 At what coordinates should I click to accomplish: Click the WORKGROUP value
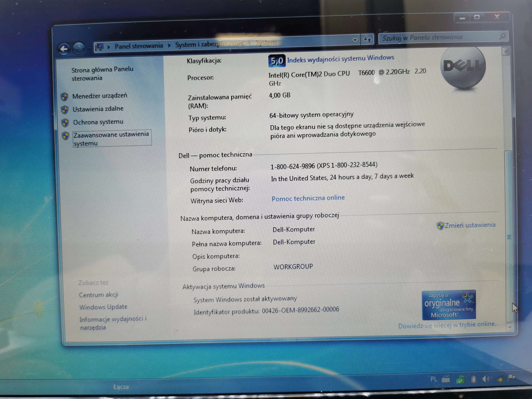(293, 266)
